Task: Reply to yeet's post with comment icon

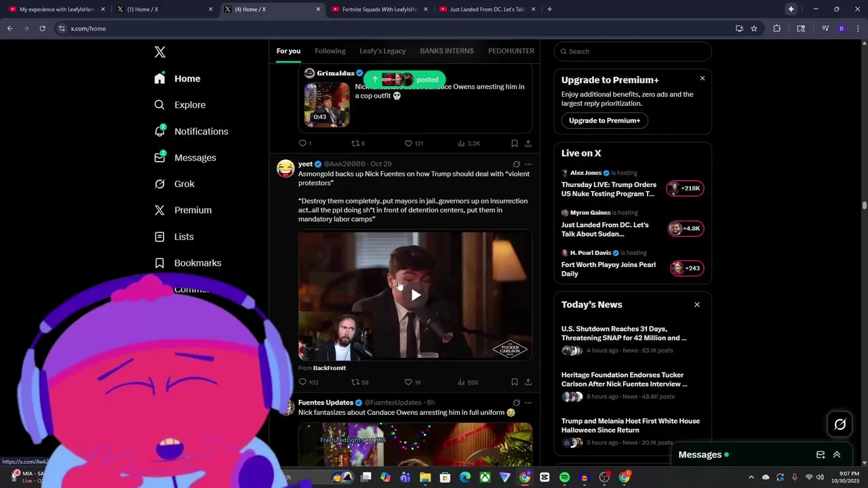Action: coord(302,382)
